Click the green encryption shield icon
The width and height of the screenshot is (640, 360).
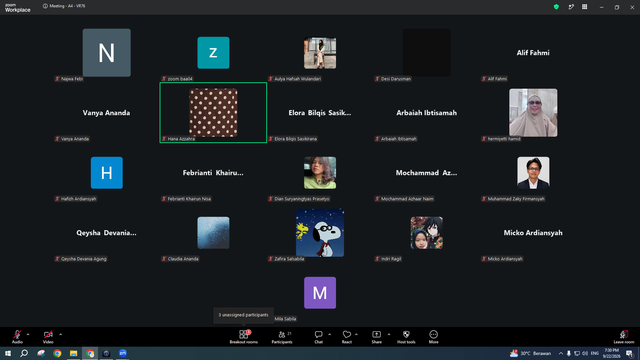pyautogui.click(x=556, y=7)
